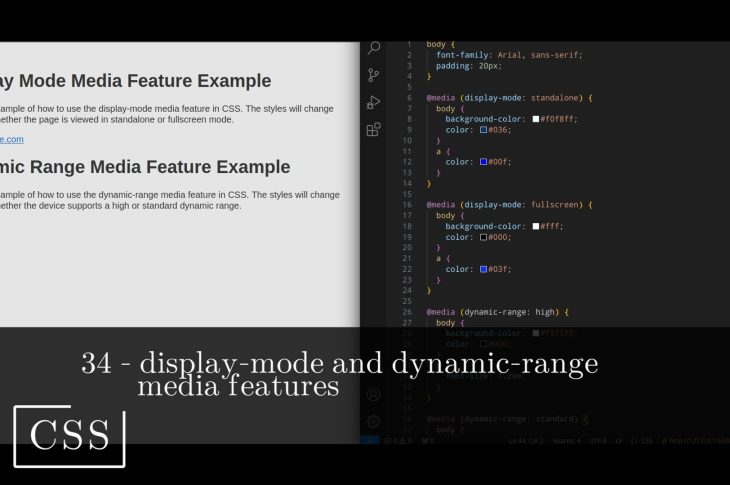Click line 6 with display-mode standalone

click(x=510, y=98)
